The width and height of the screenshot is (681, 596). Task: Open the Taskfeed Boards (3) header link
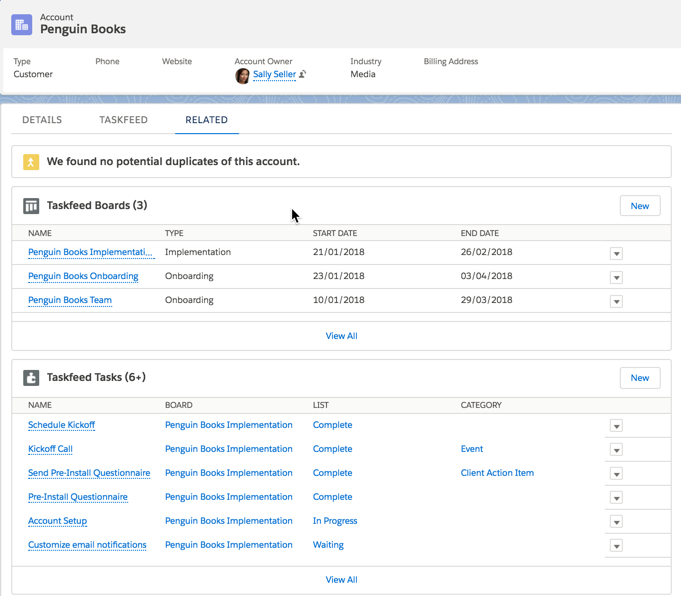(x=97, y=205)
